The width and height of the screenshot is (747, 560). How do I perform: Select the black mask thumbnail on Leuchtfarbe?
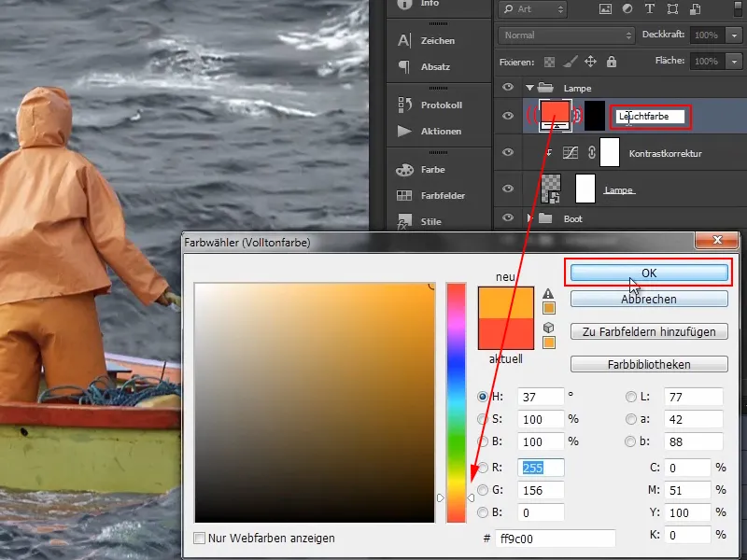[x=595, y=116]
